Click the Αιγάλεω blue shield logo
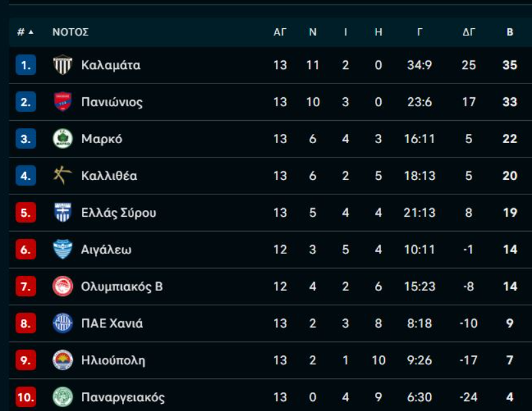 [x=62, y=249]
